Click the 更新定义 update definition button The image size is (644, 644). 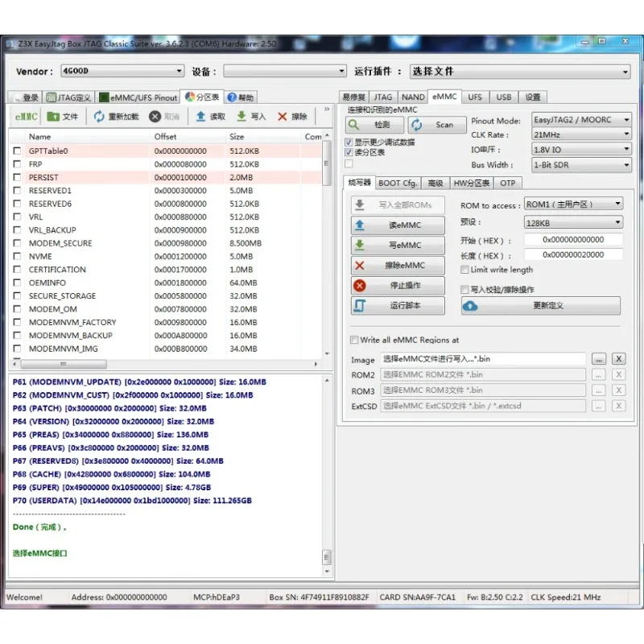click(x=540, y=306)
